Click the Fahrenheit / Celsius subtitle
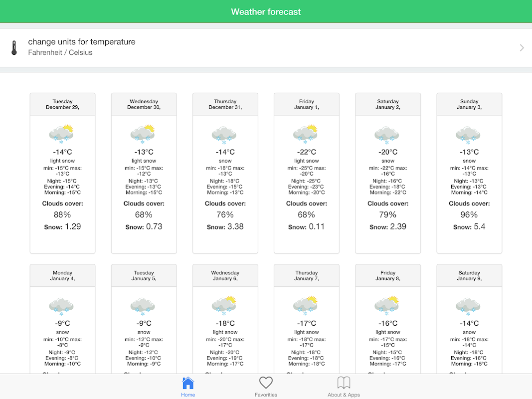The image size is (532, 399). [x=60, y=52]
